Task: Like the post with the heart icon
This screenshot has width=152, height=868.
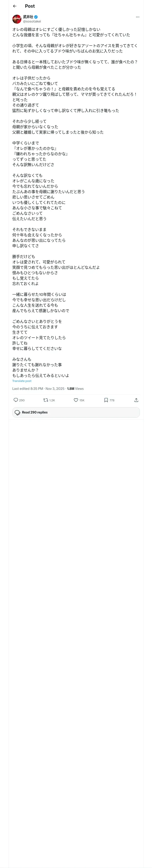Action: 76,400
